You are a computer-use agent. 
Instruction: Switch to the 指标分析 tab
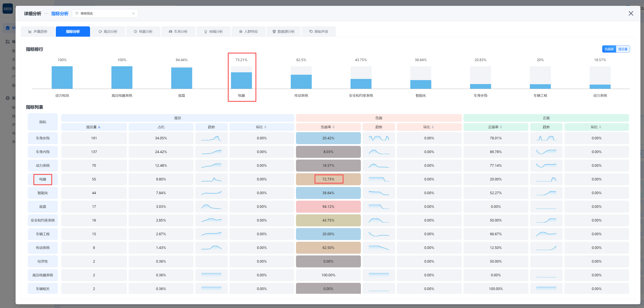[73, 32]
